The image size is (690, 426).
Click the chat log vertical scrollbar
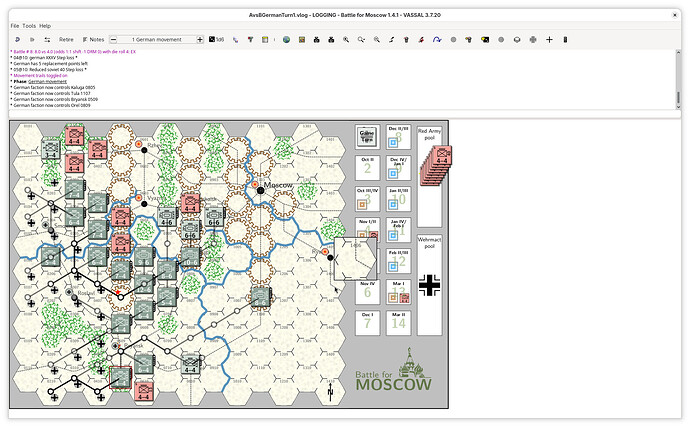677,98
